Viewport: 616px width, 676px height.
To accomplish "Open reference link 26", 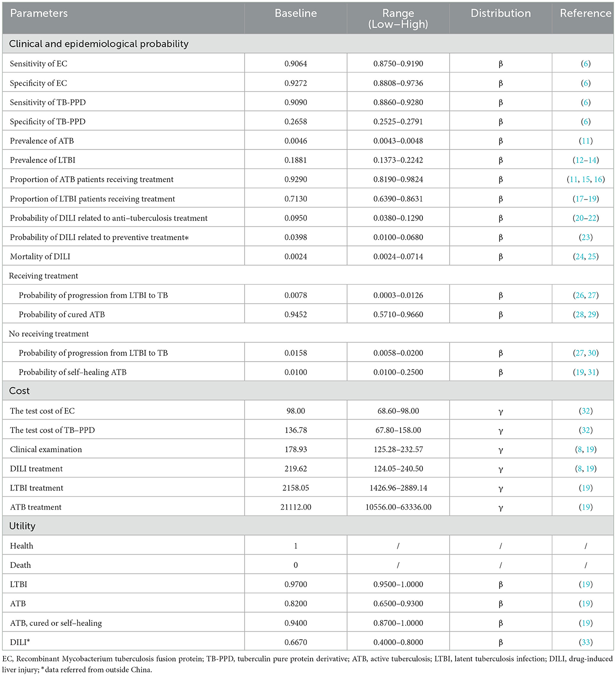I will 580,295.
